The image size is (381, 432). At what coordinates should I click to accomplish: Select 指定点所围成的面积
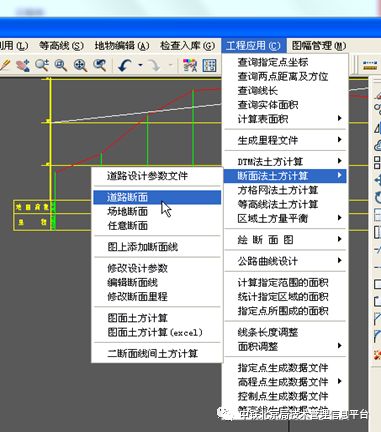click(x=285, y=311)
